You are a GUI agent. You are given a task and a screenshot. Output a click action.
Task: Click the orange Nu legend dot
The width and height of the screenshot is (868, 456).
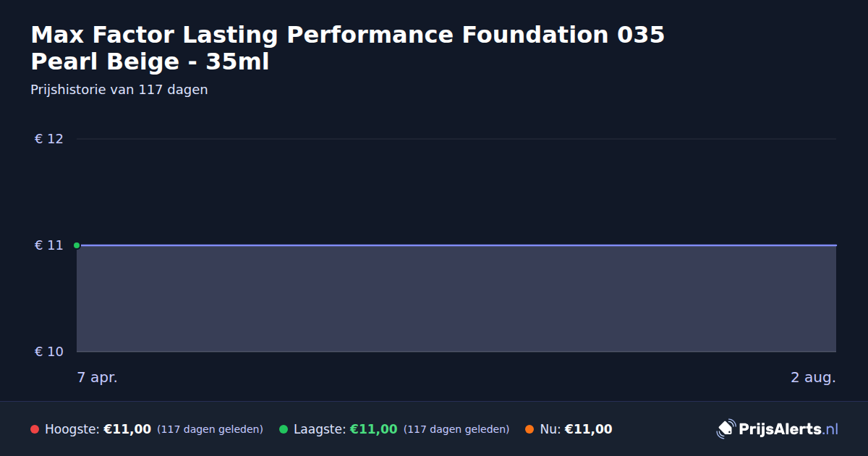tap(529, 429)
